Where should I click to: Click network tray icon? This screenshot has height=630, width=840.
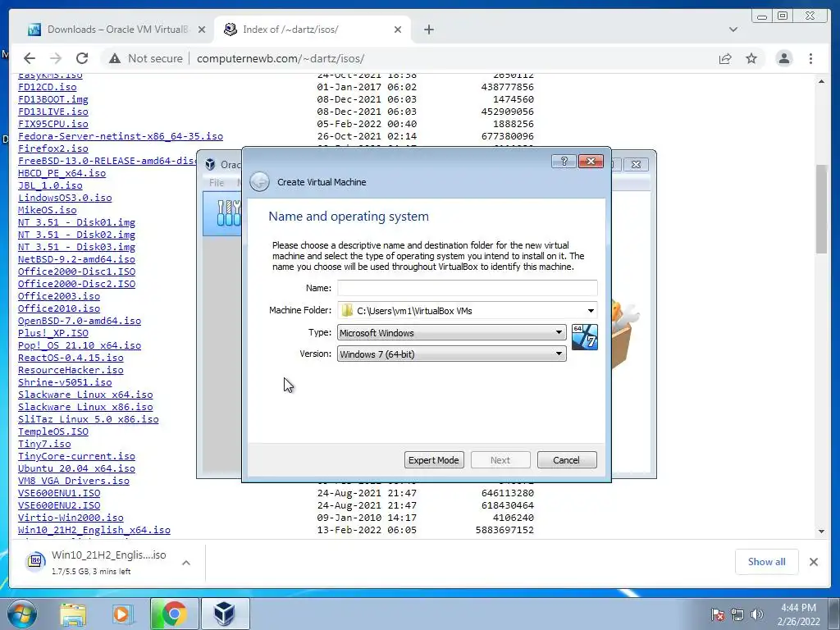pos(737,614)
